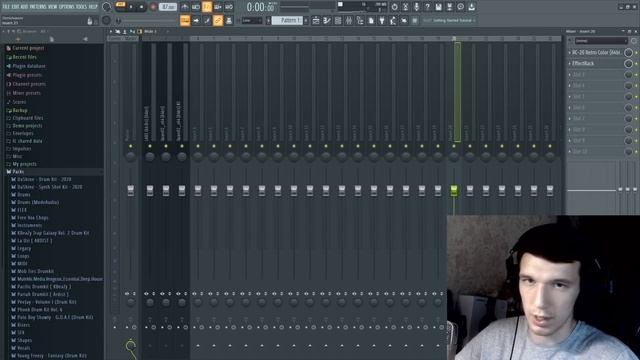Toggle the browser view icon
The height and width of the screenshot is (360, 640).
pos(360,20)
